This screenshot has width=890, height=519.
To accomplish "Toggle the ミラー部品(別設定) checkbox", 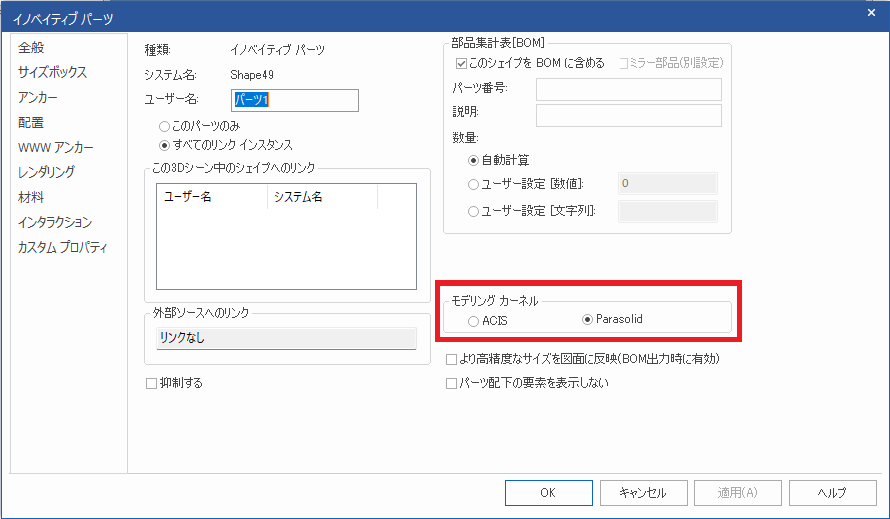I will click(624, 64).
